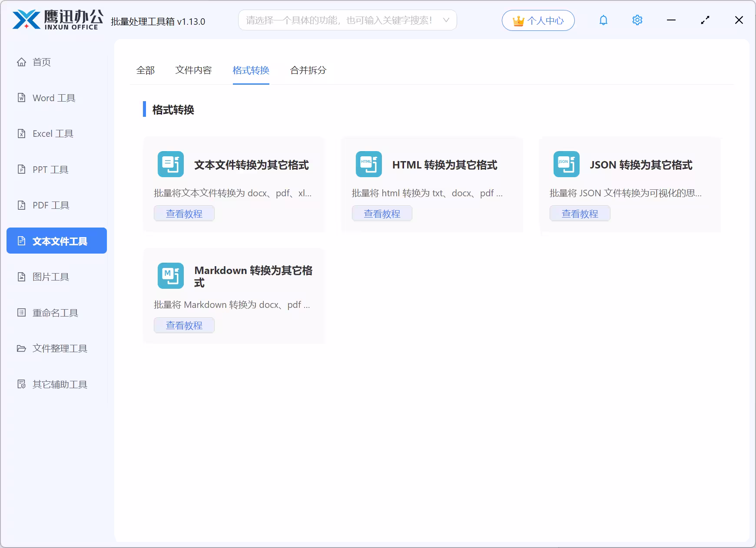Click 查看教程 under HTML 转换为其它格式

382,213
